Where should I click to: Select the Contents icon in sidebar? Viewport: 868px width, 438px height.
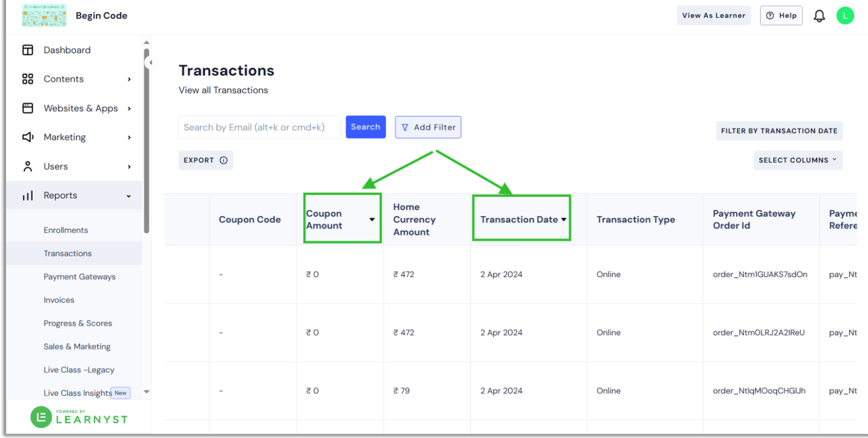[x=27, y=79]
